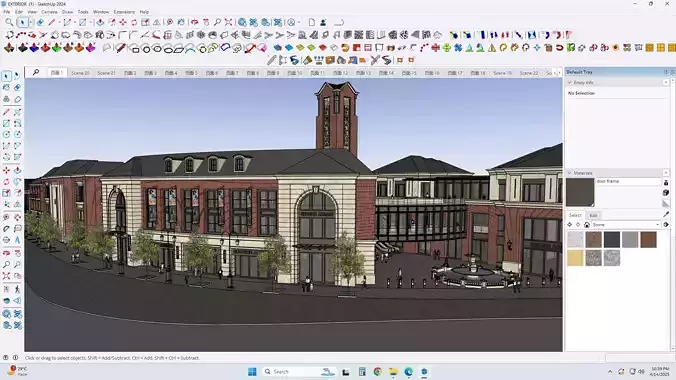
Task: Activate the Move tool in top toolbar
Action: tap(123, 22)
